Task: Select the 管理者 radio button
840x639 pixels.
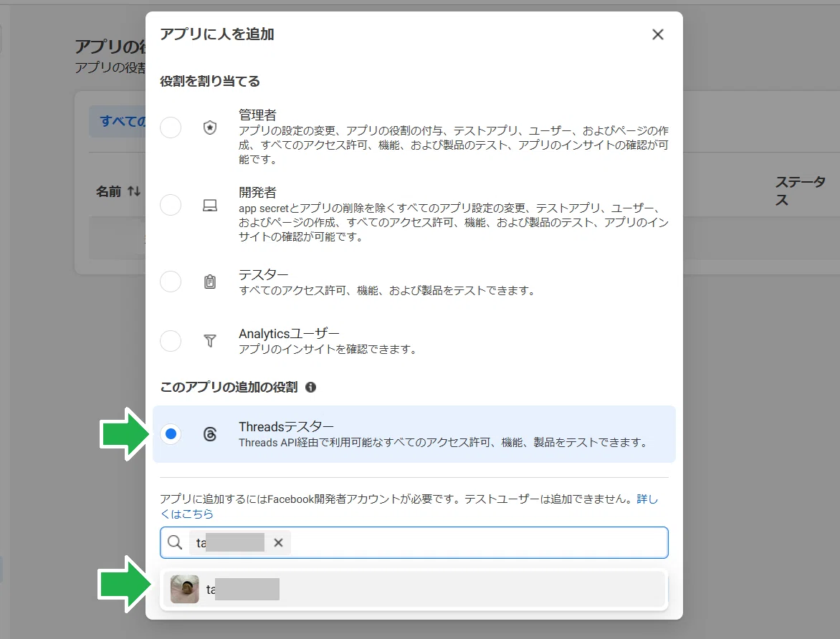Action: click(x=171, y=128)
